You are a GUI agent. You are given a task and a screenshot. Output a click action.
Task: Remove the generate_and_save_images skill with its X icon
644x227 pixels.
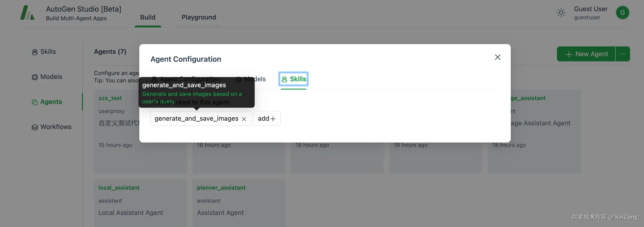[x=244, y=119]
